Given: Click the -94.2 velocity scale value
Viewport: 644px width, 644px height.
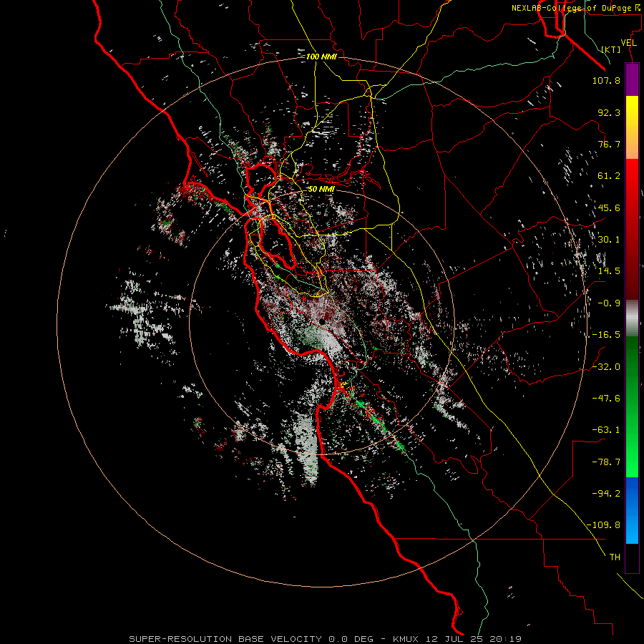Looking at the screenshot, I should [606, 493].
